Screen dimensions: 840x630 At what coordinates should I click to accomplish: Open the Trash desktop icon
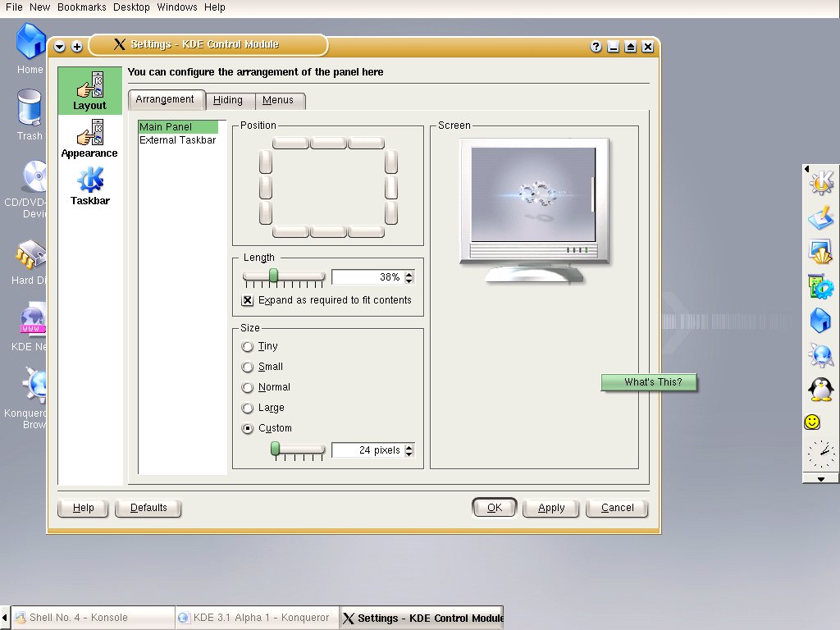pyautogui.click(x=30, y=115)
